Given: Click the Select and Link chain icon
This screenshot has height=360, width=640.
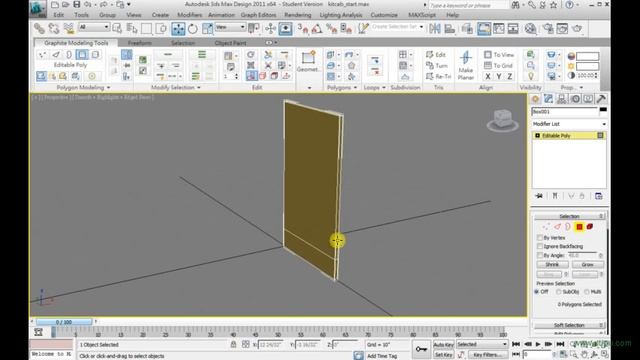Looking at the screenshot, I should (x=39, y=28).
